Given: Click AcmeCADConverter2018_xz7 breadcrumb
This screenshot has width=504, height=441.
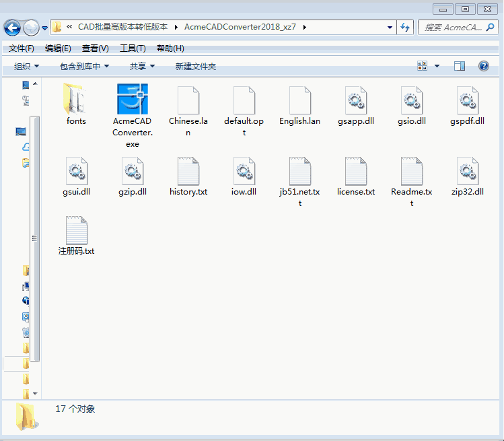Looking at the screenshot, I should pyautogui.click(x=240, y=27).
